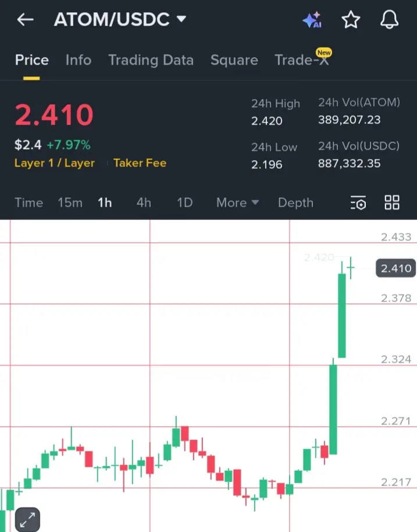Screen dimensions: 417x532
Task: Go back using the left arrow
Action: point(26,20)
